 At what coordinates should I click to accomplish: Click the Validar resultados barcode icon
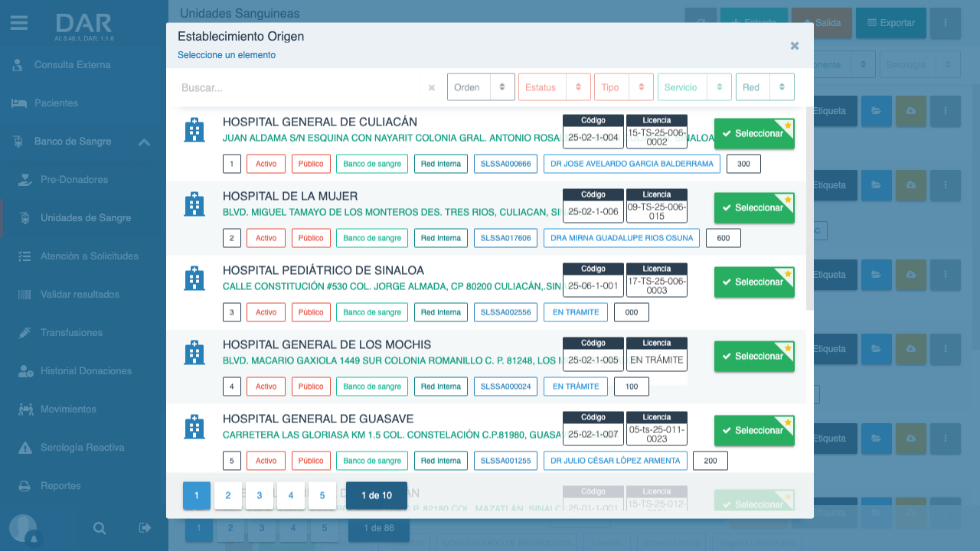click(x=25, y=295)
